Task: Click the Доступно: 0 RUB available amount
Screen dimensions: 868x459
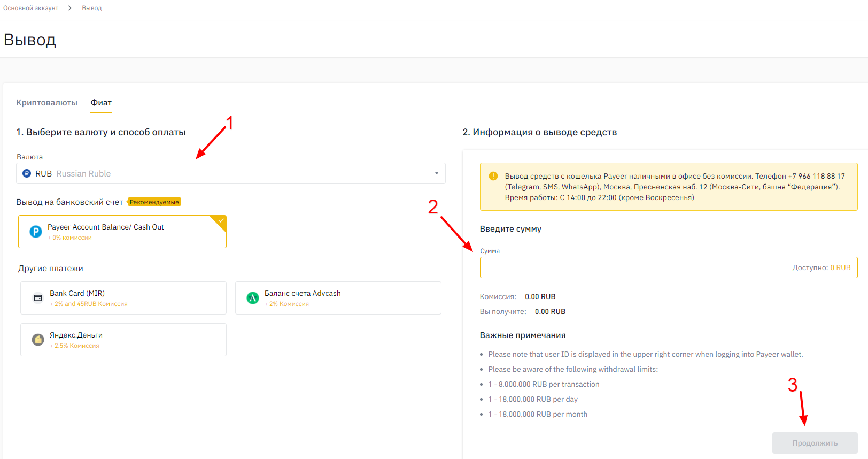Action: pyautogui.click(x=821, y=267)
